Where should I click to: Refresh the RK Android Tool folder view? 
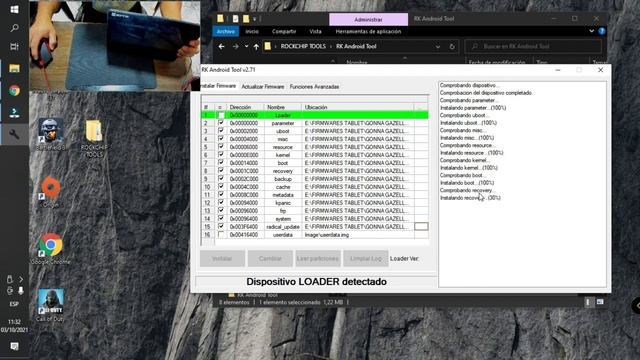point(452,47)
